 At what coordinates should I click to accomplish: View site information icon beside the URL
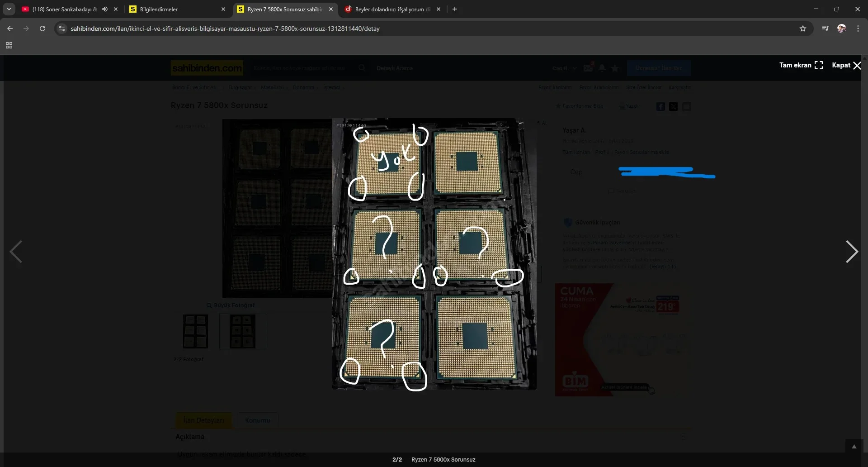coord(62,29)
